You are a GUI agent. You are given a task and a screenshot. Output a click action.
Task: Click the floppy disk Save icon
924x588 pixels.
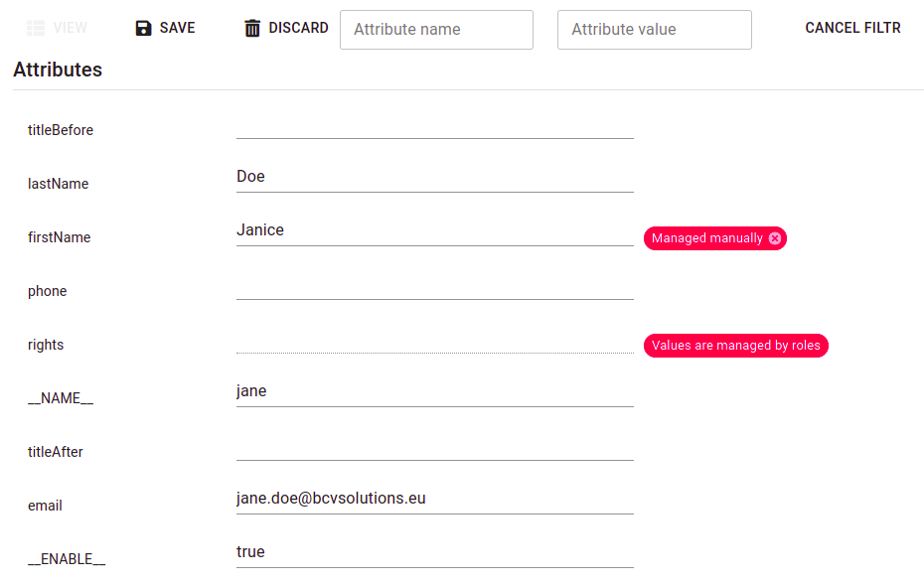[143, 28]
